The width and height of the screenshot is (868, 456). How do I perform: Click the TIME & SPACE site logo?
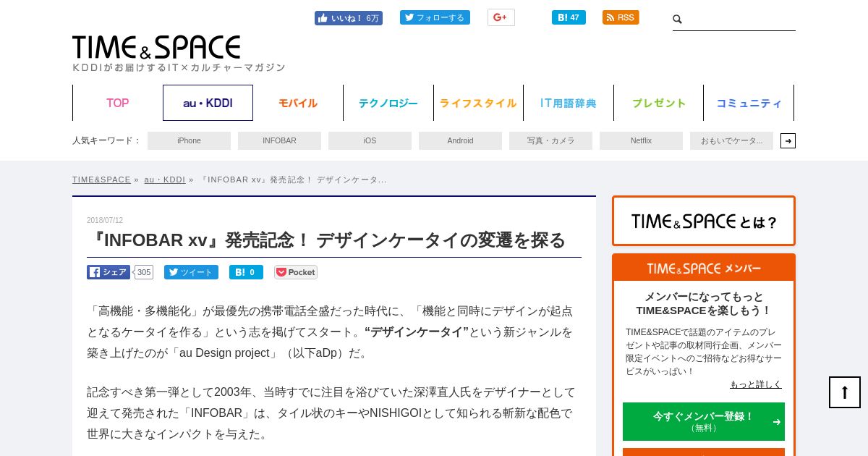pos(156,47)
